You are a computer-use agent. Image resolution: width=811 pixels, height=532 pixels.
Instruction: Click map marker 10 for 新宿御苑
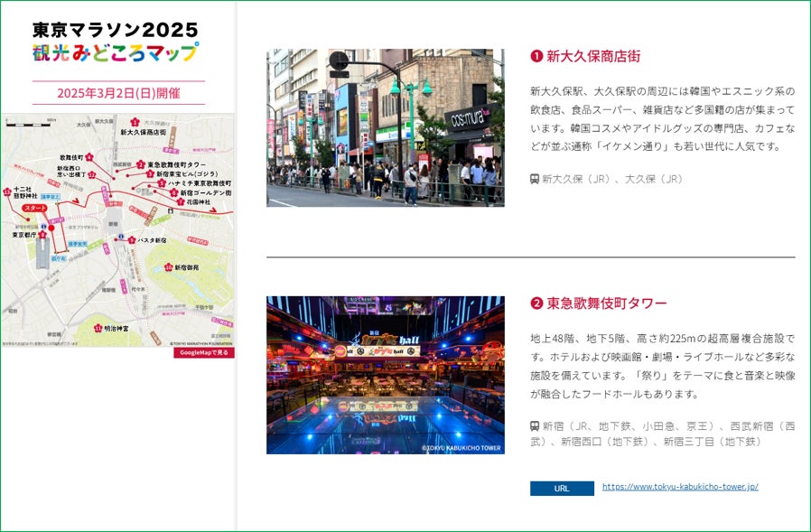click(x=169, y=267)
